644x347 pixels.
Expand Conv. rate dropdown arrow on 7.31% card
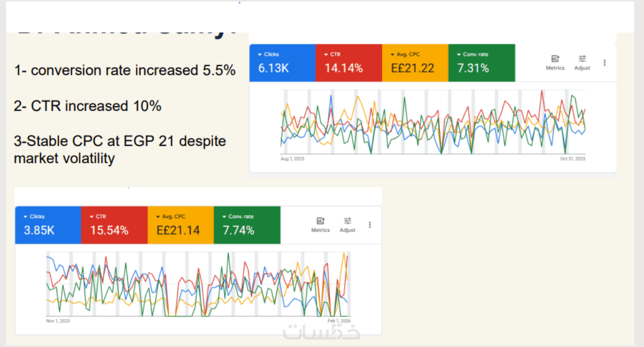coord(459,54)
